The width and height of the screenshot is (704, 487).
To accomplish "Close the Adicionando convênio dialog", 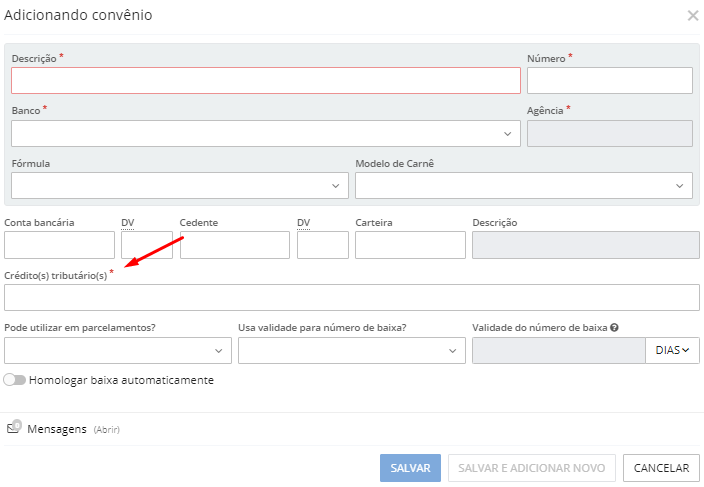I will coord(692,16).
